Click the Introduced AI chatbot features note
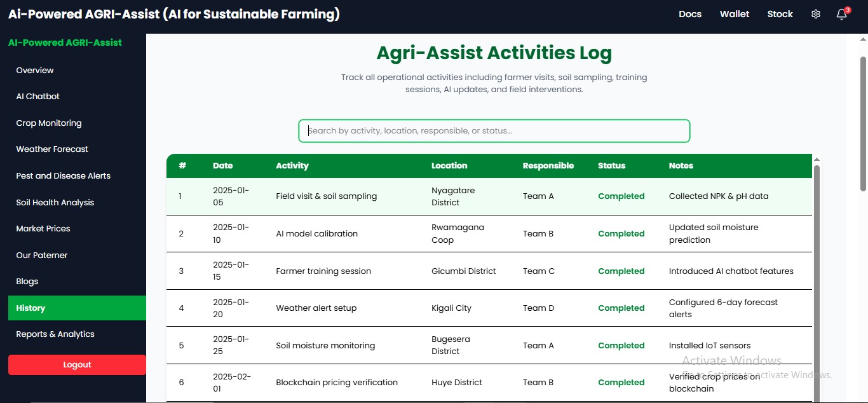This screenshot has height=403, width=868. click(731, 271)
